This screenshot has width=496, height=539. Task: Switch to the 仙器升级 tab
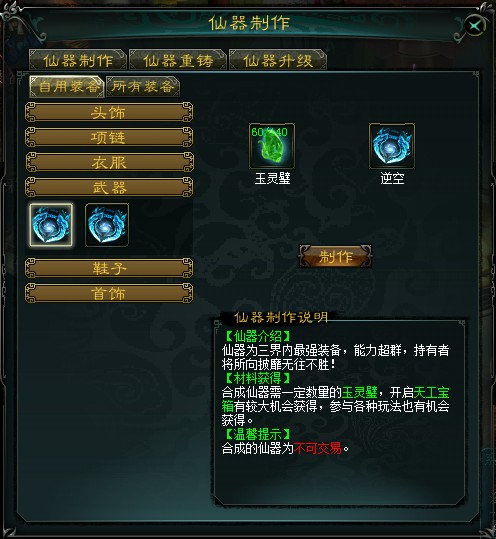[x=278, y=60]
